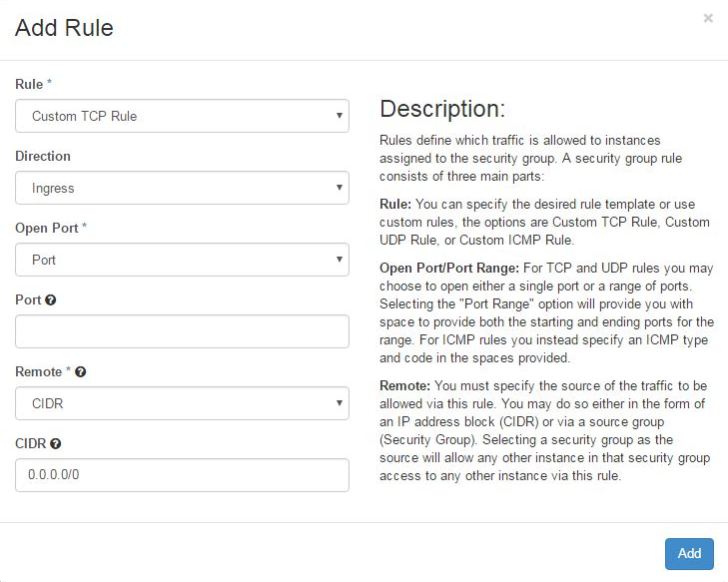Click the Description heading
Screen dimensions: 728x582
tap(442, 109)
